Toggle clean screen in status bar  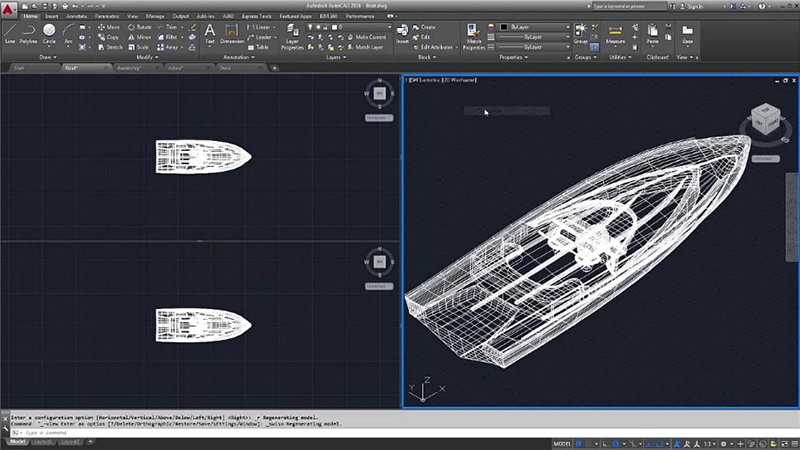(785, 444)
